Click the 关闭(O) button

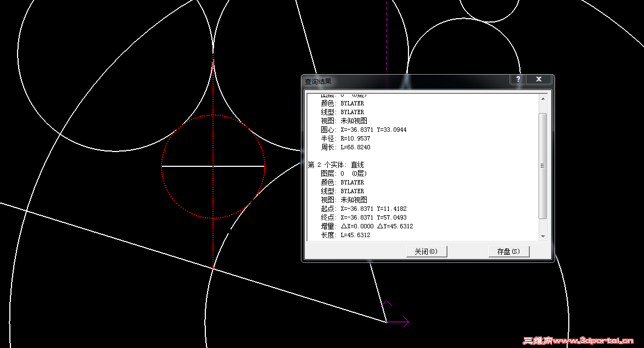(427, 251)
